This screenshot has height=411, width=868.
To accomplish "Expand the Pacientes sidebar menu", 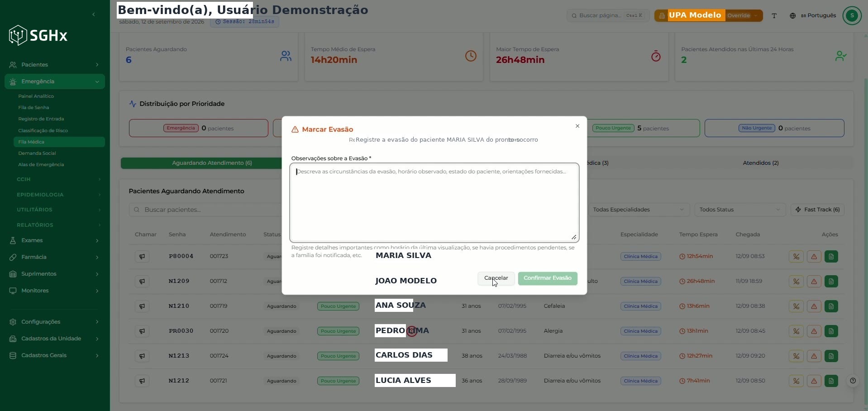I will coord(55,65).
